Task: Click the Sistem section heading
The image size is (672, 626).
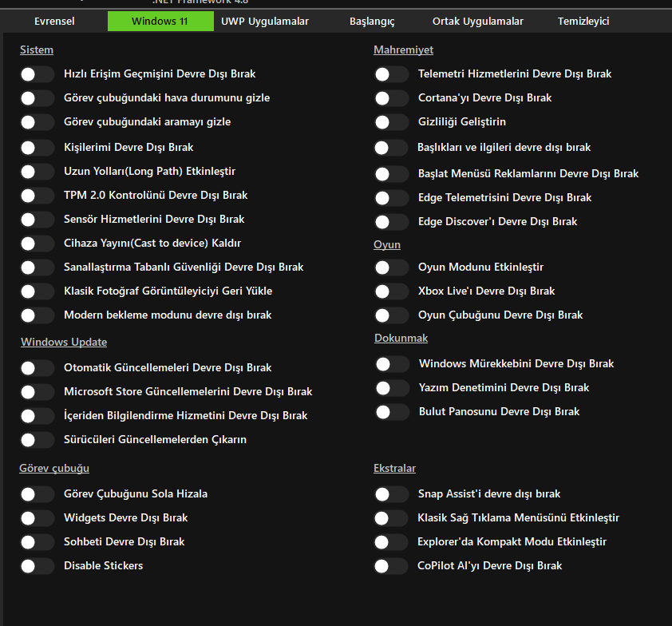Action: [37, 50]
